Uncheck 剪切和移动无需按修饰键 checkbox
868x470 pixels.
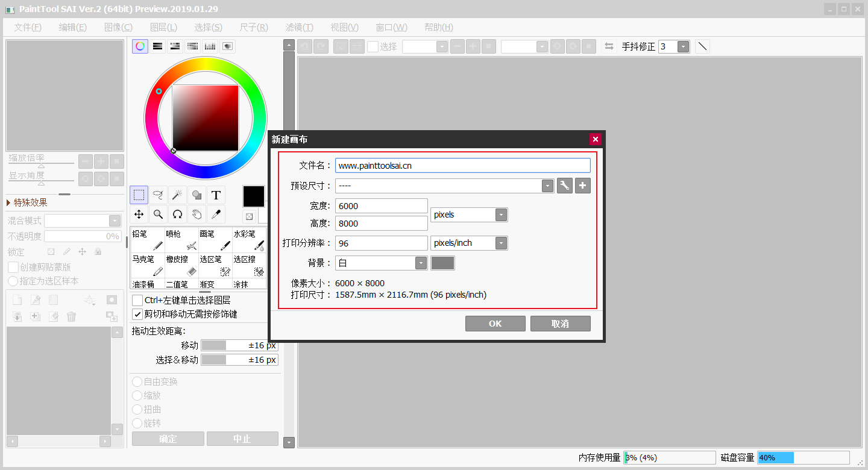137,314
